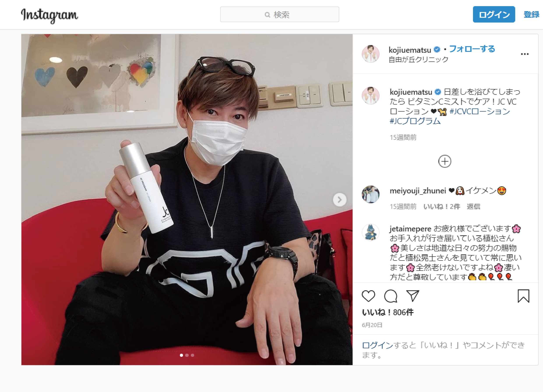The image size is (543, 392).
Task: Click the 検索 search field
Action: (279, 14)
